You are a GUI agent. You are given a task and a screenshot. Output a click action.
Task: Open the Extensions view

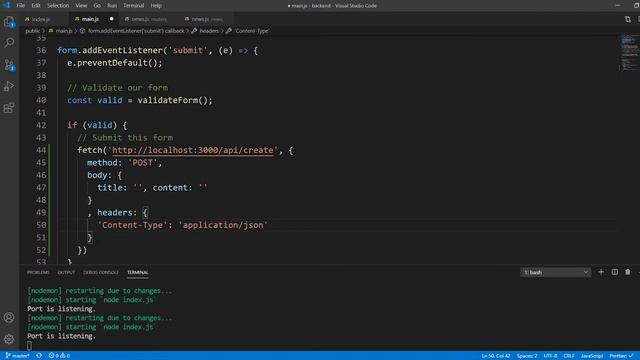pyautogui.click(x=9, y=108)
